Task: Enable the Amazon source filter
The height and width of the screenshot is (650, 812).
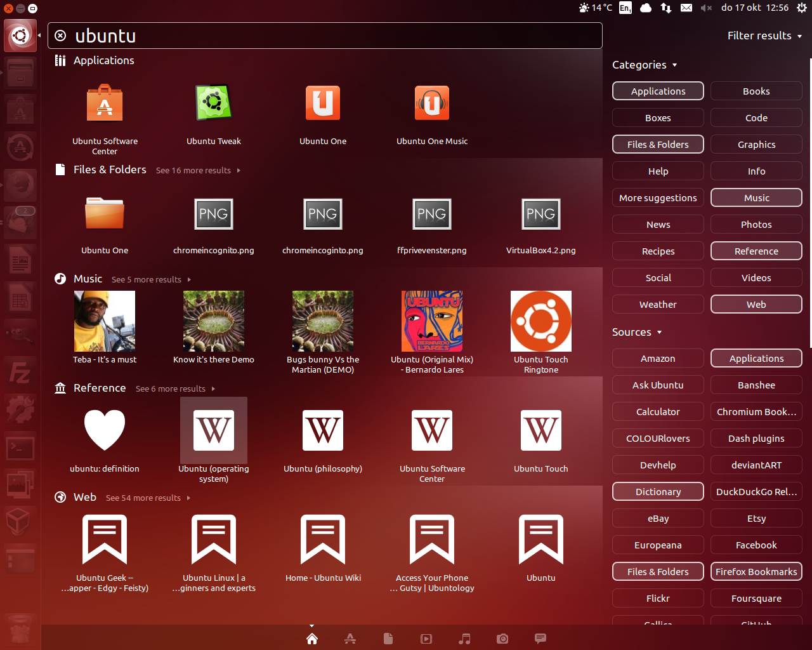Action: click(x=658, y=359)
